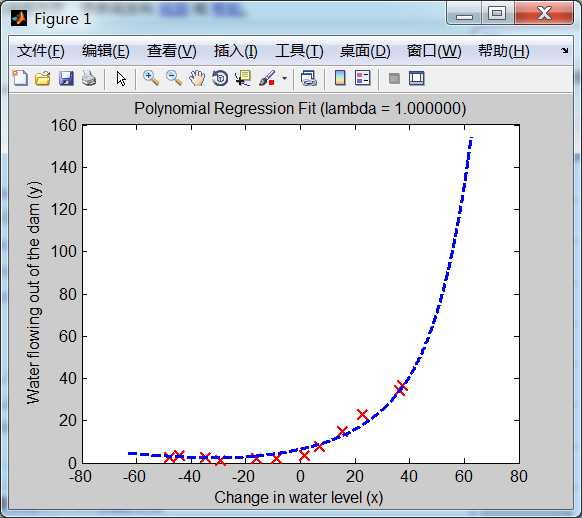Minimize the Figure 1 window

click(464, 14)
